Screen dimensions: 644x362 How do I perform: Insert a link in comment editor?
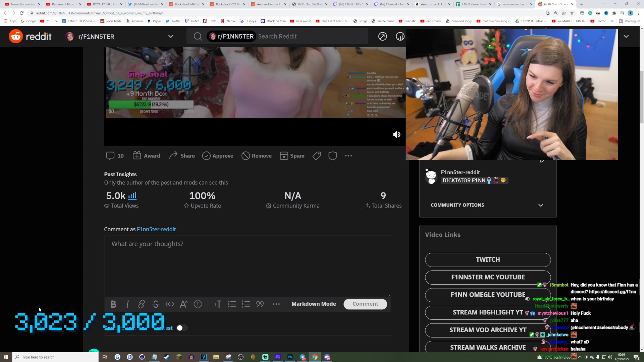[x=141, y=304]
